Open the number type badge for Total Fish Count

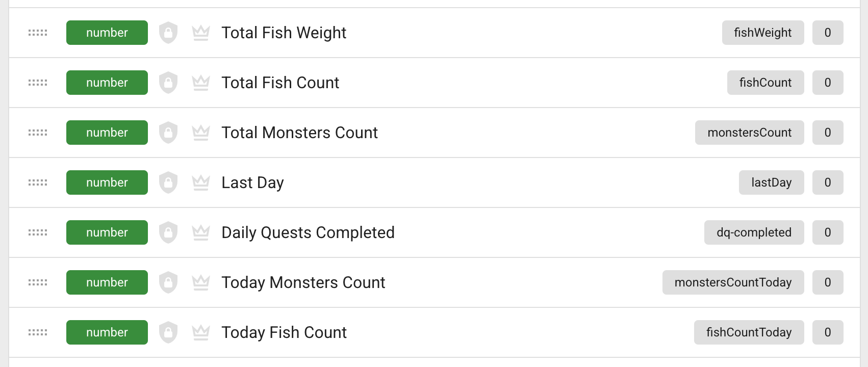tap(107, 83)
